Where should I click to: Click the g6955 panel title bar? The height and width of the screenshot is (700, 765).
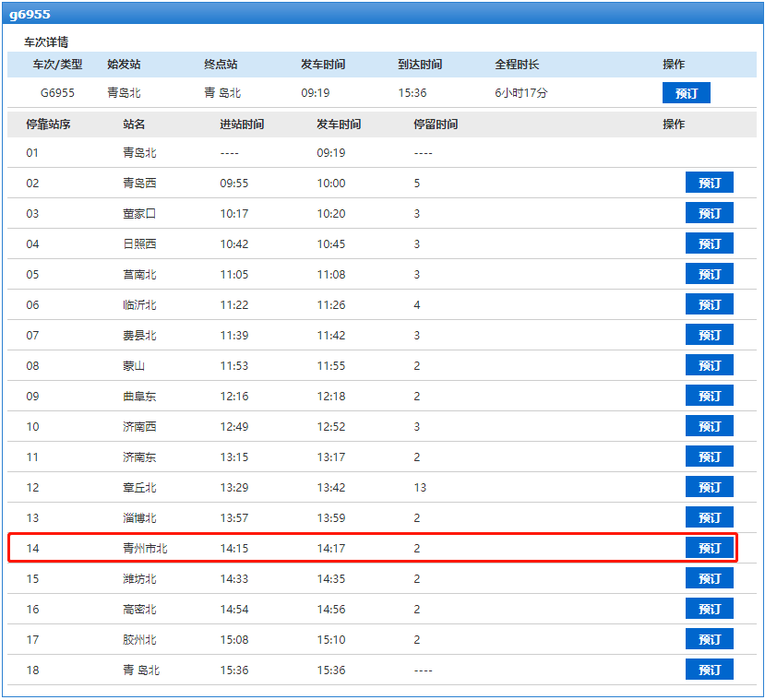click(382, 14)
